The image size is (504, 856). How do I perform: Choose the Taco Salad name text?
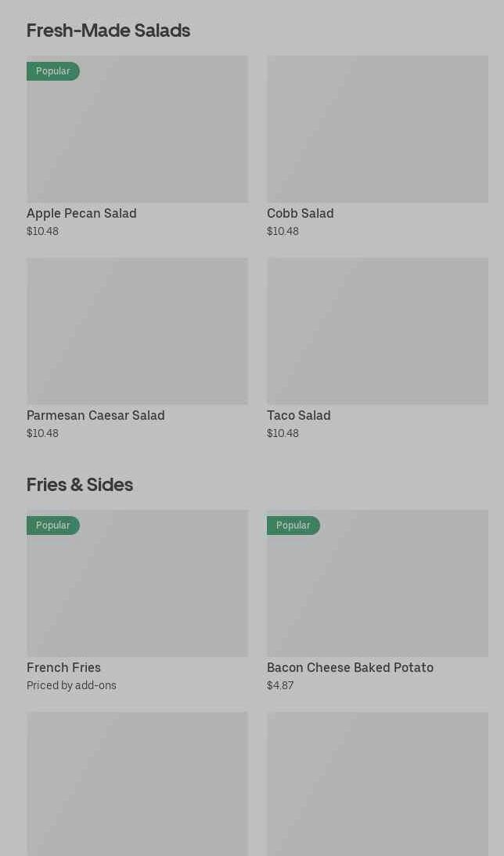pyautogui.click(x=298, y=415)
